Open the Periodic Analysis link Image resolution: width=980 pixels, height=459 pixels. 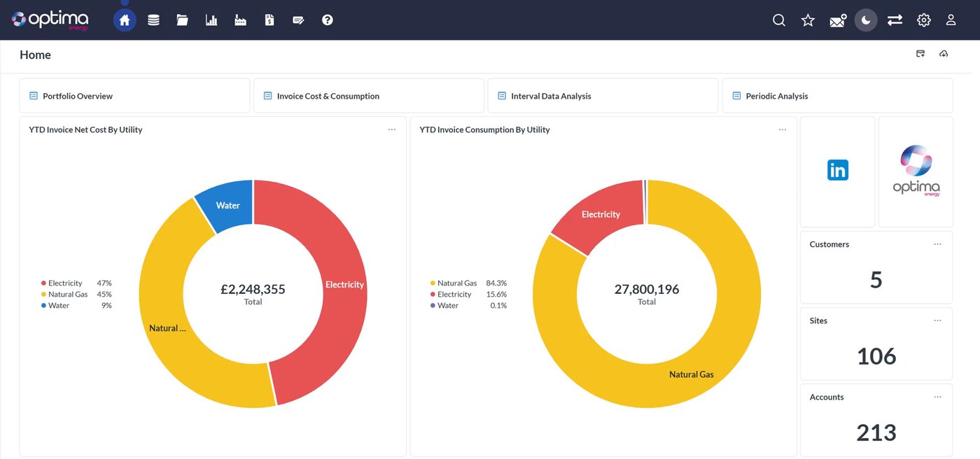coord(837,96)
